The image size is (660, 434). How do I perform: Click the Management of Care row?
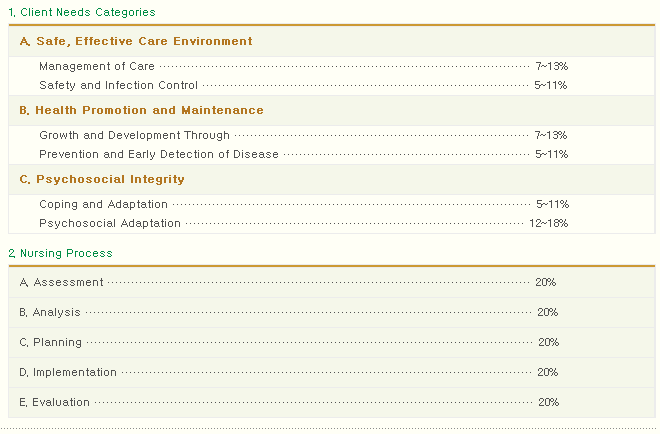click(303, 67)
